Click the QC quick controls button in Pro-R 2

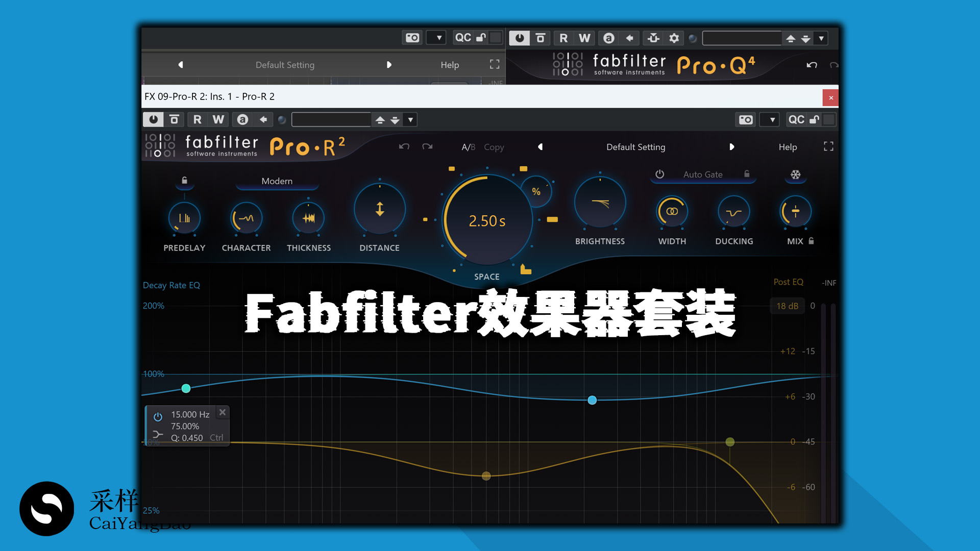(796, 119)
